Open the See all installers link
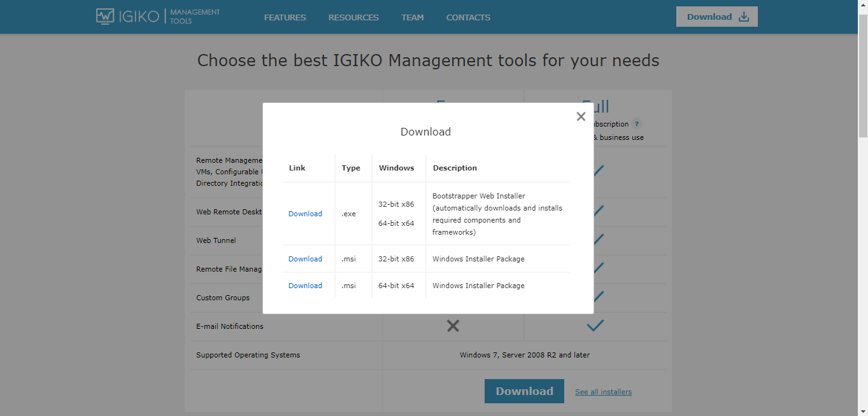 [603, 392]
